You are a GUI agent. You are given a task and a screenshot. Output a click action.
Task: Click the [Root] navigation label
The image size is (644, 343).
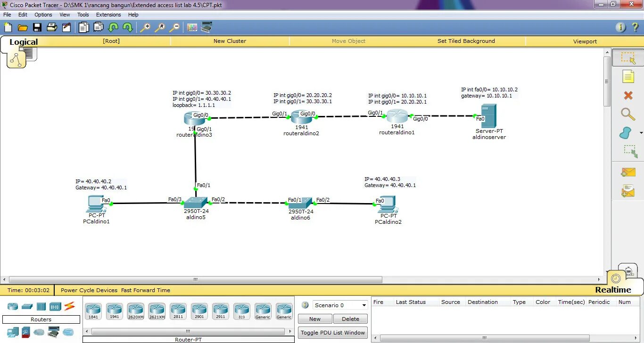click(111, 41)
